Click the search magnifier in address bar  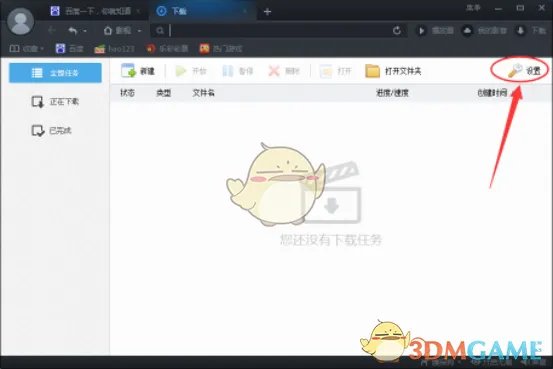point(160,31)
